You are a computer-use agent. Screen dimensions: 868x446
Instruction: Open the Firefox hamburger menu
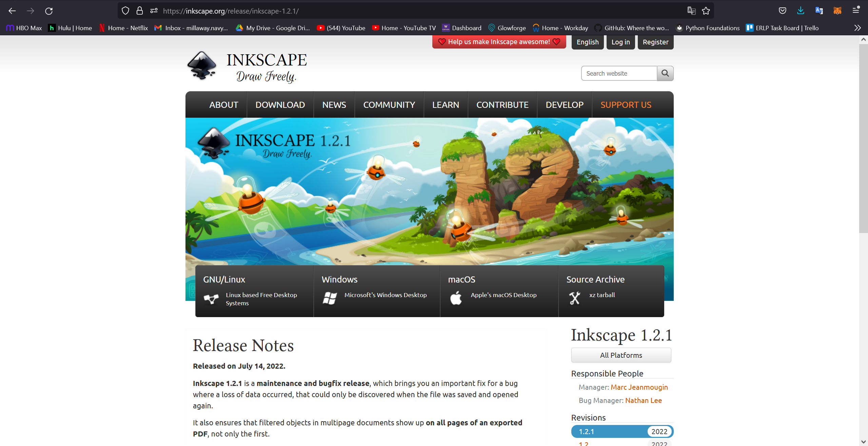(x=856, y=11)
